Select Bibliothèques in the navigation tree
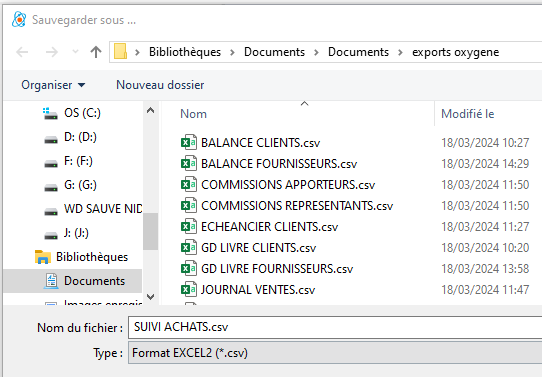The width and height of the screenshot is (542, 377). click(92, 257)
